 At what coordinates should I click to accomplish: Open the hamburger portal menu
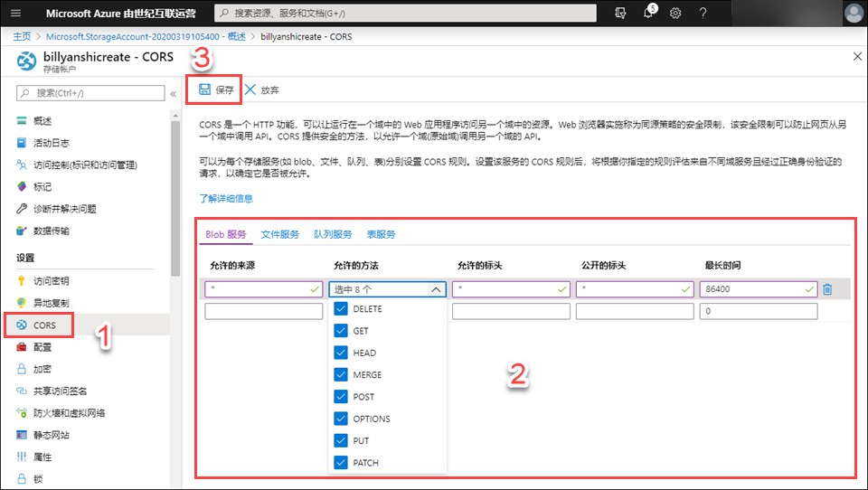point(15,13)
